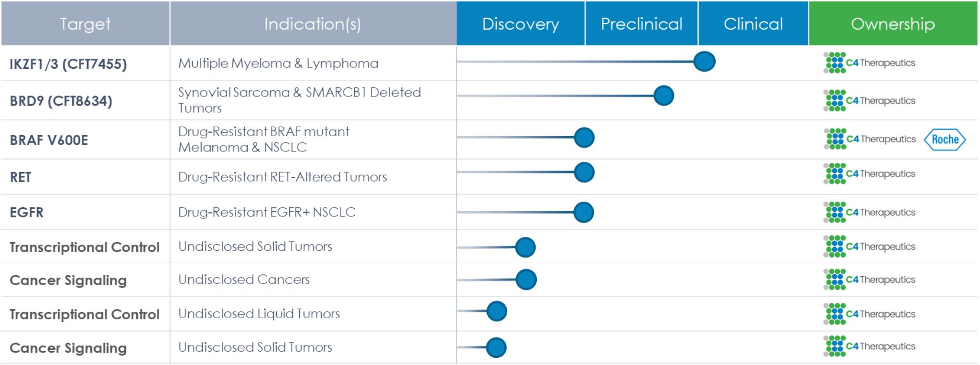Image resolution: width=980 pixels, height=365 pixels.
Task: Click C4 Therapeutics logo in BRD9 row
Action: pyautogui.click(x=869, y=101)
